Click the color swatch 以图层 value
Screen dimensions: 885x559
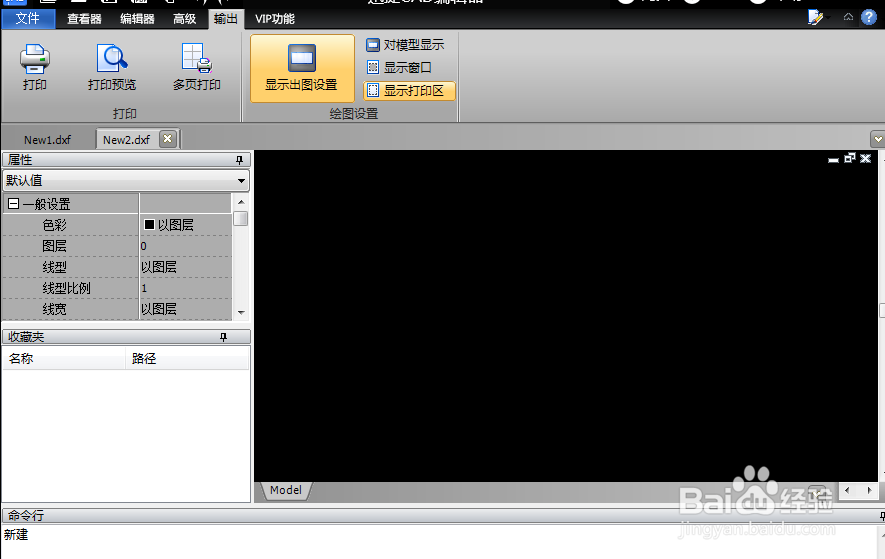[150, 225]
